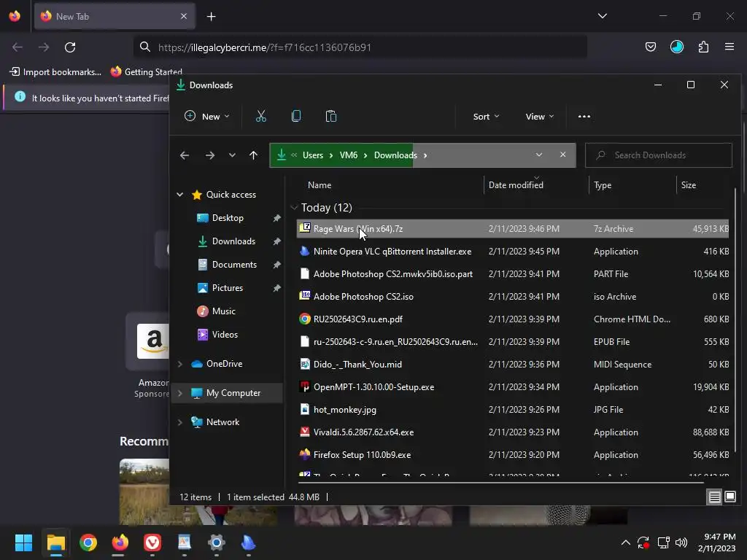The height and width of the screenshot is (560, 747).
Task: Click the volume icon in system tray
Action: coord(681,542)
